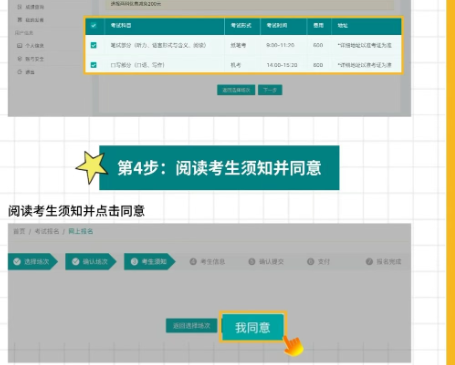Select the 报名完成 step
Screen dimensions: 455x365
[x=383, y=262]
